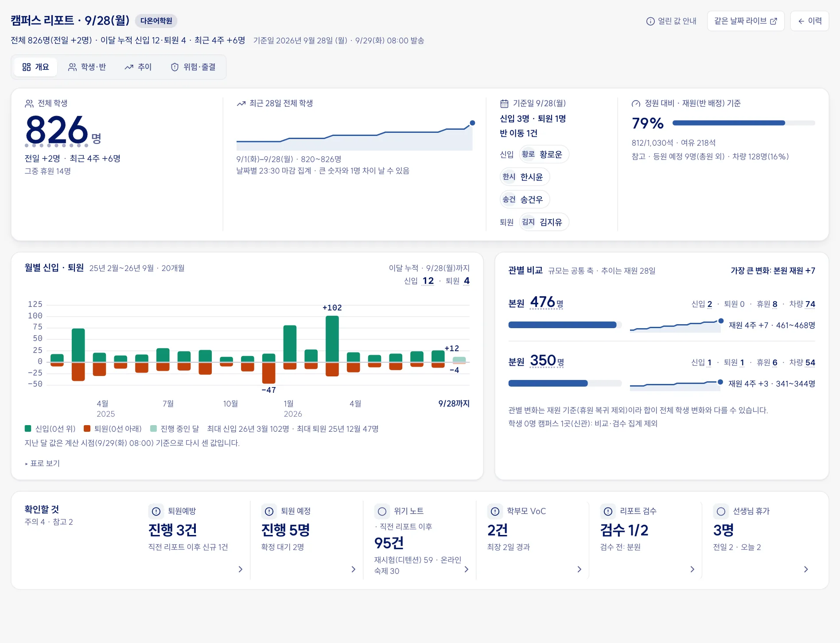Open 퇴원예방 card chevron arrow
840x643 pixels.
(240, 569)
